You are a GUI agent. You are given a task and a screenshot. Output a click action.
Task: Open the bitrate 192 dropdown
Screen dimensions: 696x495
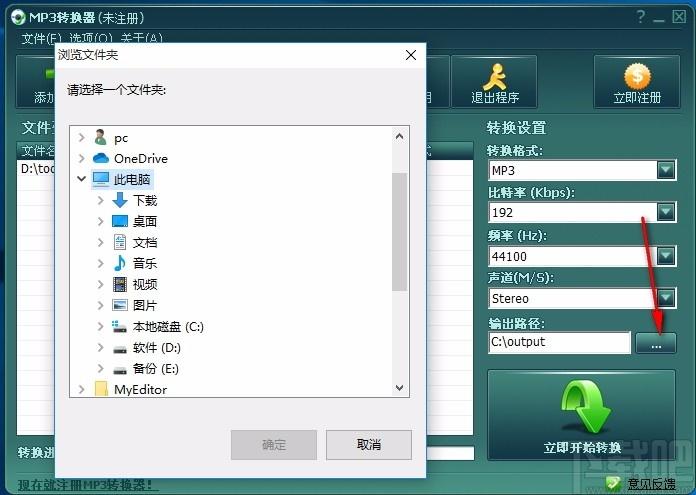coord(666,212)
